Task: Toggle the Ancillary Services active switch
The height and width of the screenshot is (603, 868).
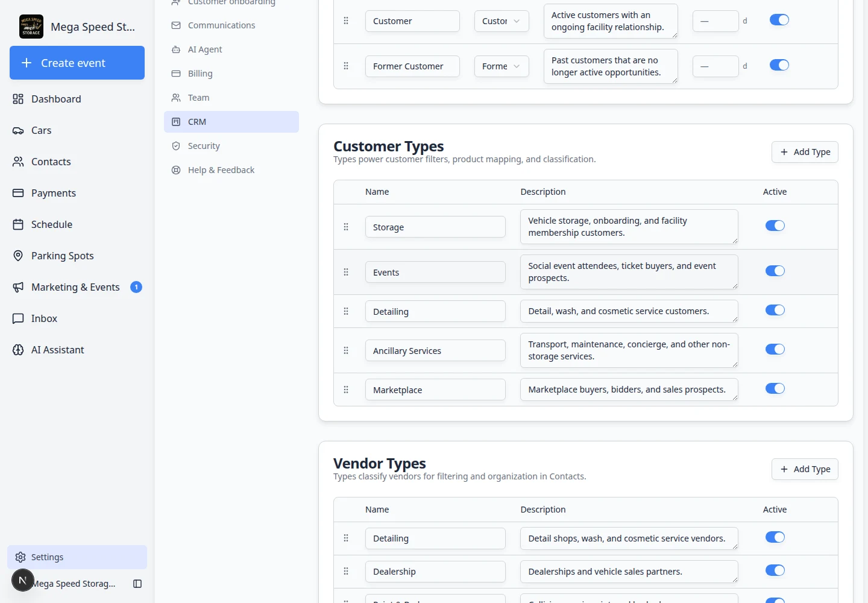Action: coord(775,349)
